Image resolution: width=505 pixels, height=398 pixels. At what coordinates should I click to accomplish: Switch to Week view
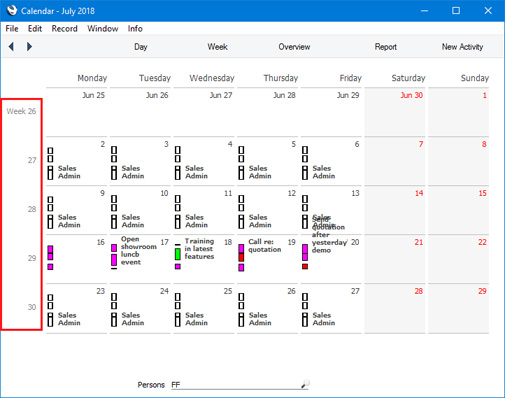pos(217,47)
